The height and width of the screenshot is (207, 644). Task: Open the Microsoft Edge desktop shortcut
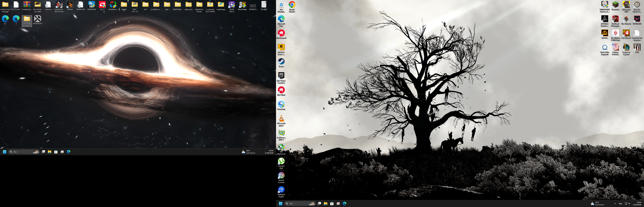click(281, 21)
